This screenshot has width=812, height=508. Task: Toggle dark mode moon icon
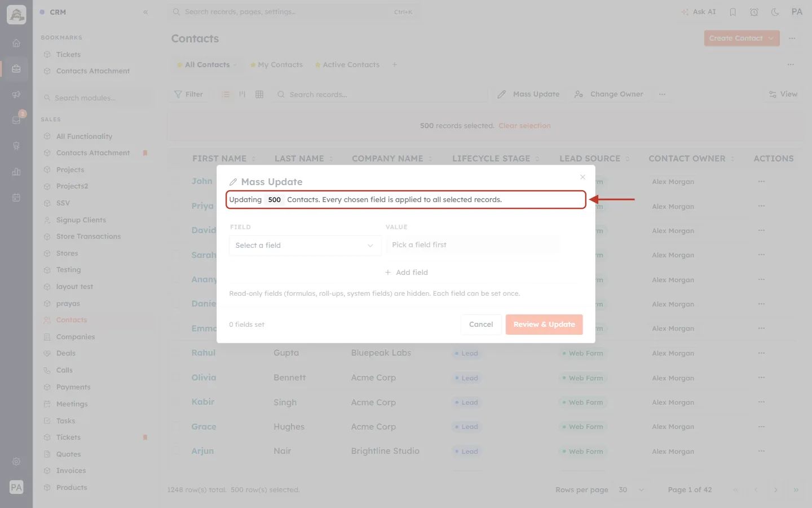click(x=775, y=12)
